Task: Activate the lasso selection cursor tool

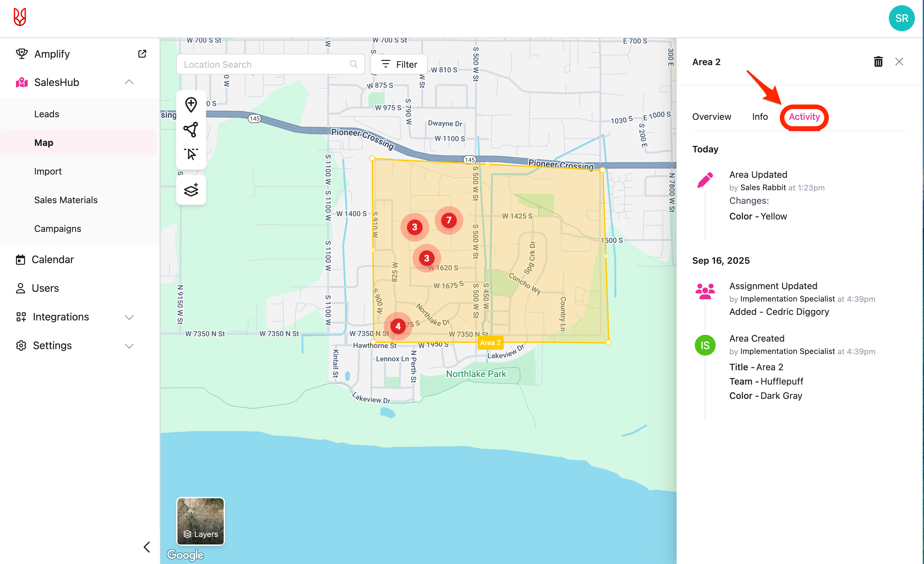Action: pos(191,154)
